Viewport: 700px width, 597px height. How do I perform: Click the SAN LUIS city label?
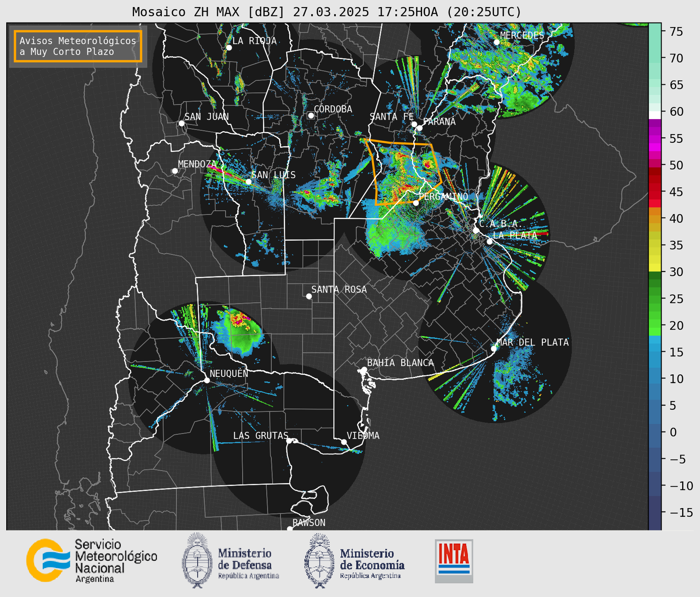273,175
